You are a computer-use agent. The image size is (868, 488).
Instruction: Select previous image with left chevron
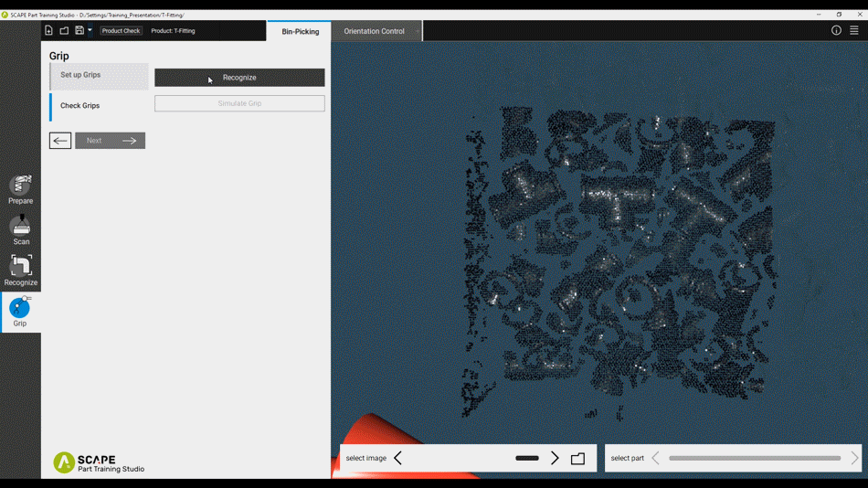click(x=398, y=458)
